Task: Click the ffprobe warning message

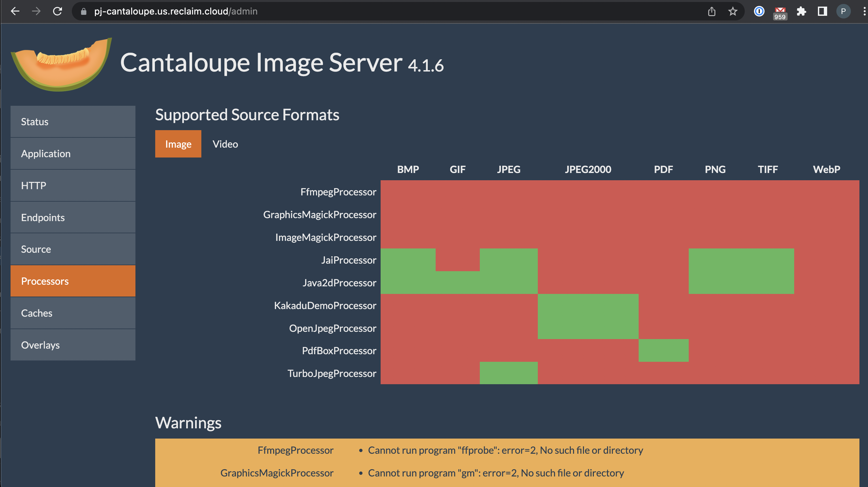Action: tap(506, 450)
